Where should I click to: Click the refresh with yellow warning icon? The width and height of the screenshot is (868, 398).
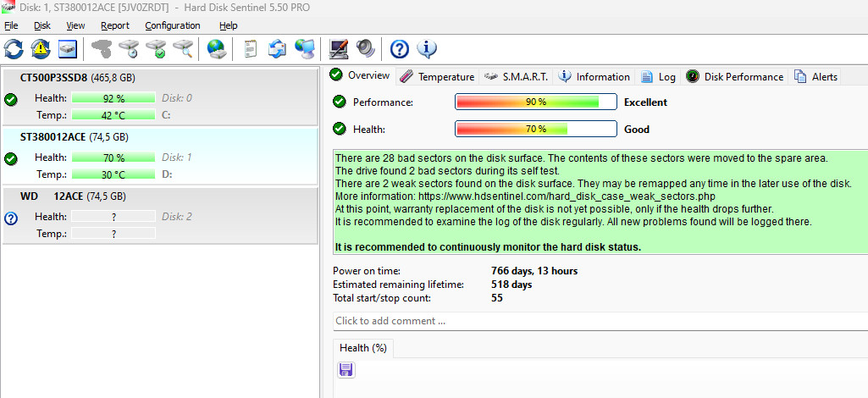41,49
